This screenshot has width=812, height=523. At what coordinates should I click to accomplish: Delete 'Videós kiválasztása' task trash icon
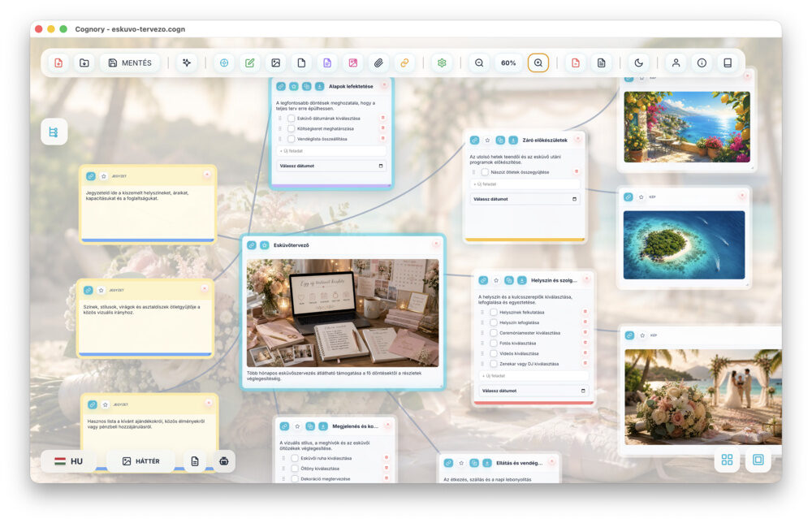585,353
